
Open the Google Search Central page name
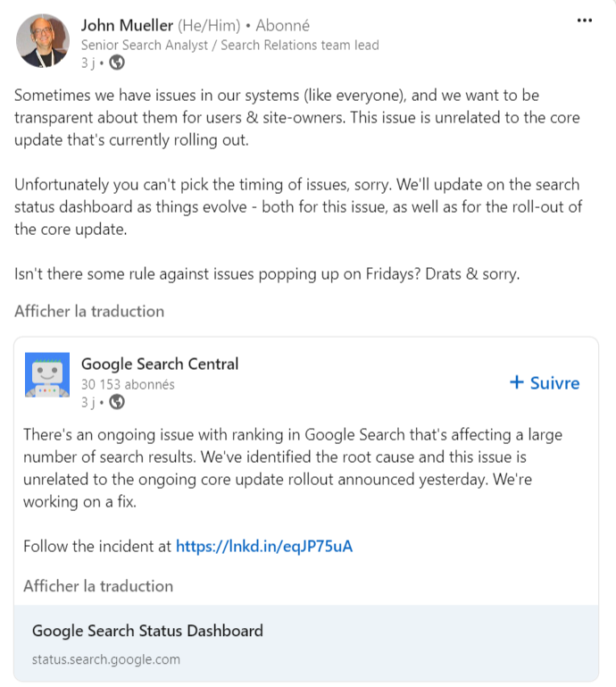pyautogui.click(x=160, y=364)
